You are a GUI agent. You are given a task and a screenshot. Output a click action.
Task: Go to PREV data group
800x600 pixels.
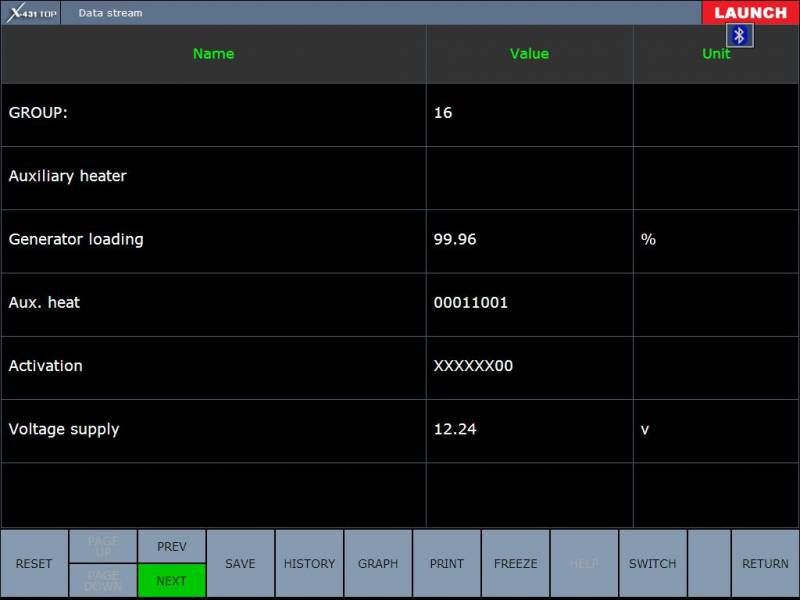tap(171, 546)
